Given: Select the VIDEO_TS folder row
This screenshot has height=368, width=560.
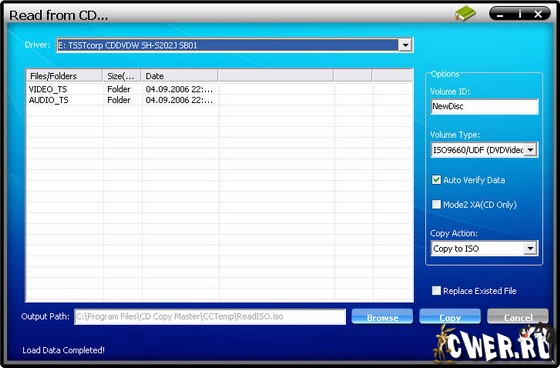Looking at the screenshot, I should coord(220,89).
